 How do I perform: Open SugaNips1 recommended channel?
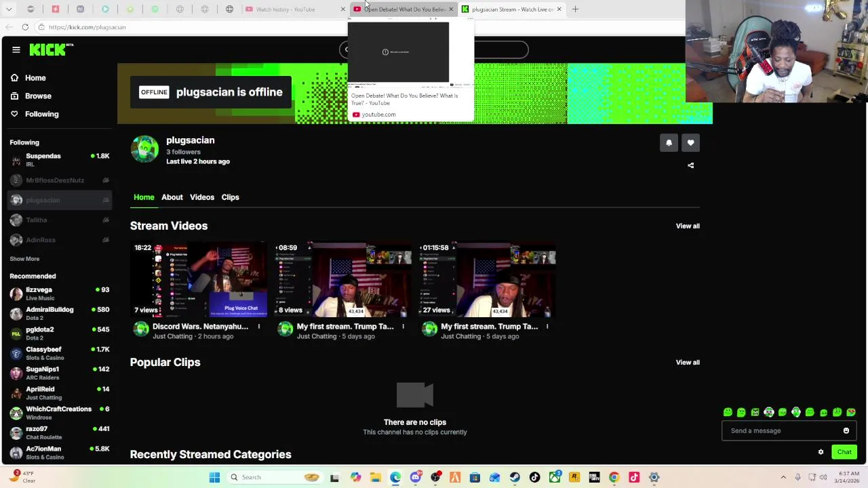(x=59, y=373)
